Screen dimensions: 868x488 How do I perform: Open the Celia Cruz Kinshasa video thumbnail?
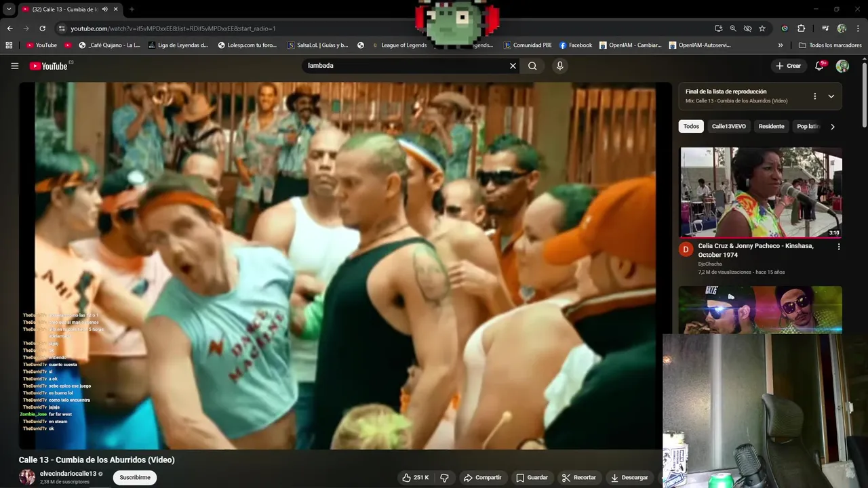[x=761, y=192]
